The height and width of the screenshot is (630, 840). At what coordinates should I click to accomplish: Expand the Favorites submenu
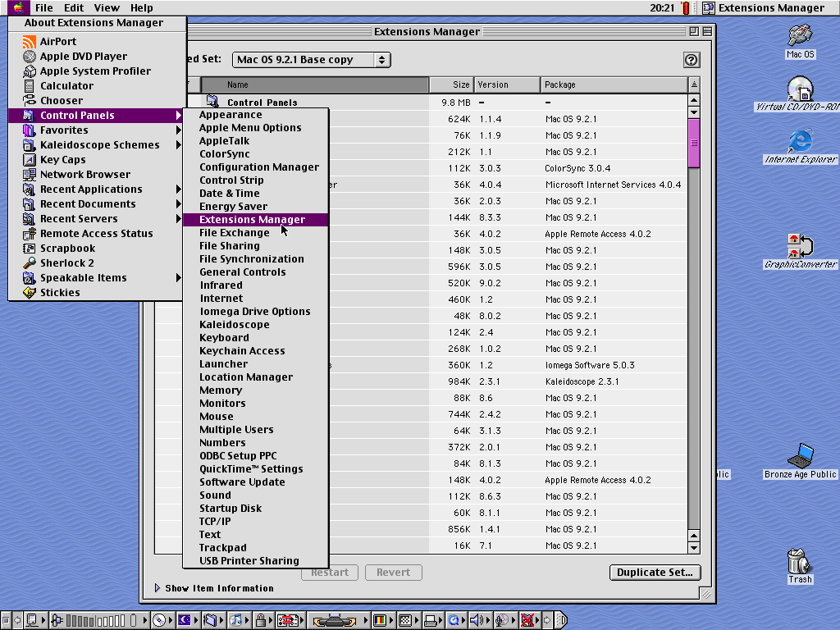pyautogui.click(x=64, y=130)
